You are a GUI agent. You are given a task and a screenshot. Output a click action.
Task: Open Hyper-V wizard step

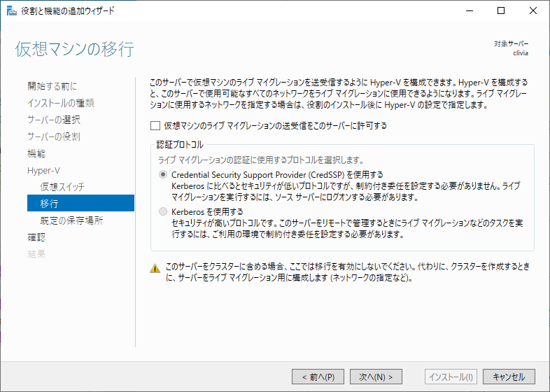pyautogui.click(x=43, y=171)
